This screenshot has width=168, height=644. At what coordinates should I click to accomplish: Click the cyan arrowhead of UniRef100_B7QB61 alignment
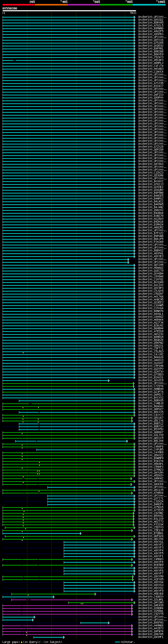81,533
